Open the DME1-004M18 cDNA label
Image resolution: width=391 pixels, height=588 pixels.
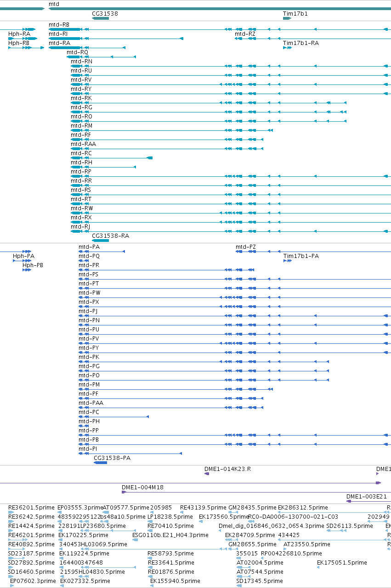[142, 487]
